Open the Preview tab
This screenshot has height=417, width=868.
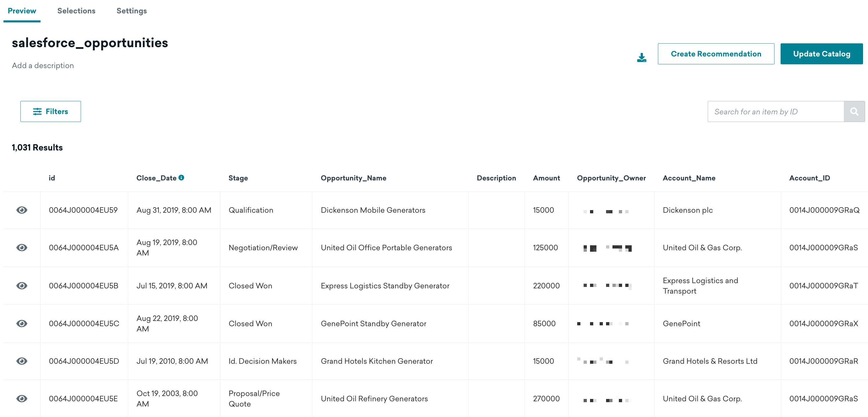(23, 10)
